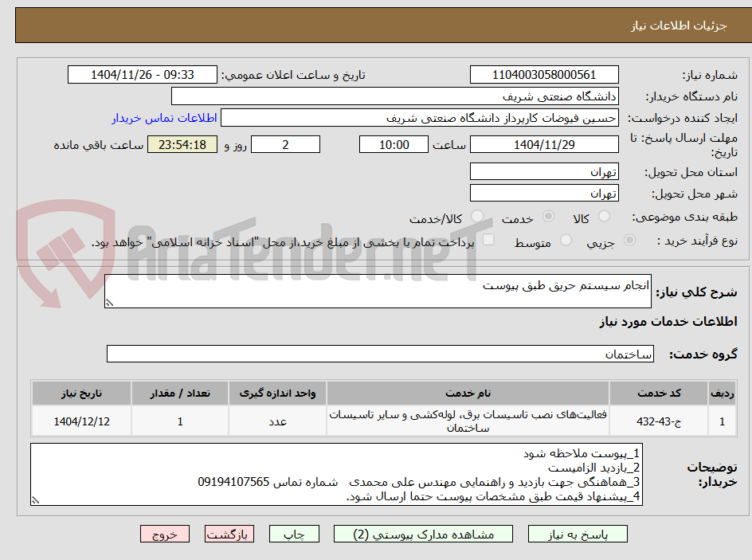
Task: Select the جزیی purchase type radio
Action: (629, 241)
